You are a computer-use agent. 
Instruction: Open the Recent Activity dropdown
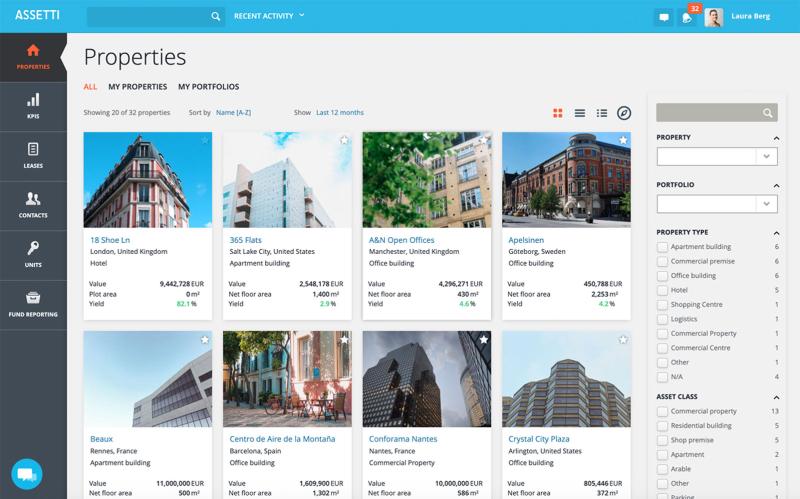point(269,16)
